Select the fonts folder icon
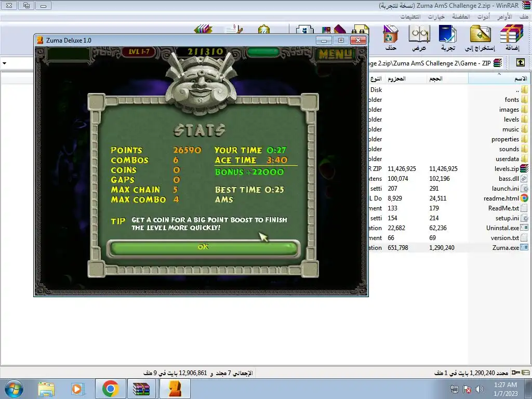 525,99
